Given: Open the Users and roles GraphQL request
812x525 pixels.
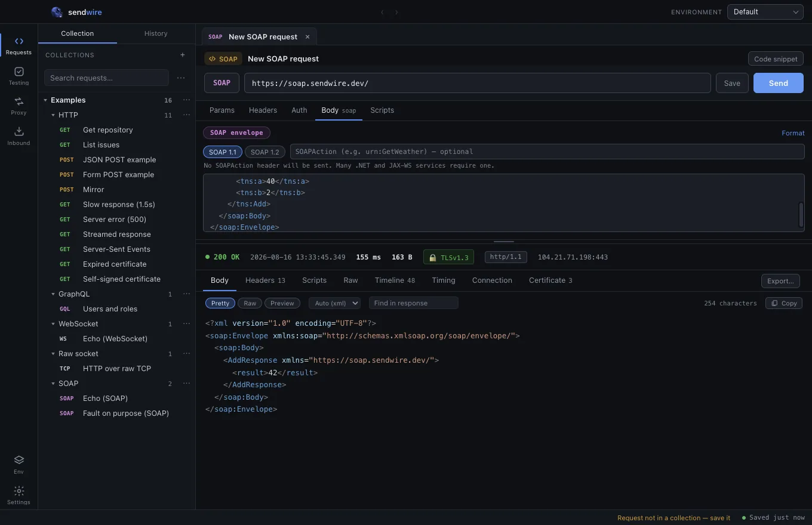Looking at the screenshot, I should click(x=117, y=309).
